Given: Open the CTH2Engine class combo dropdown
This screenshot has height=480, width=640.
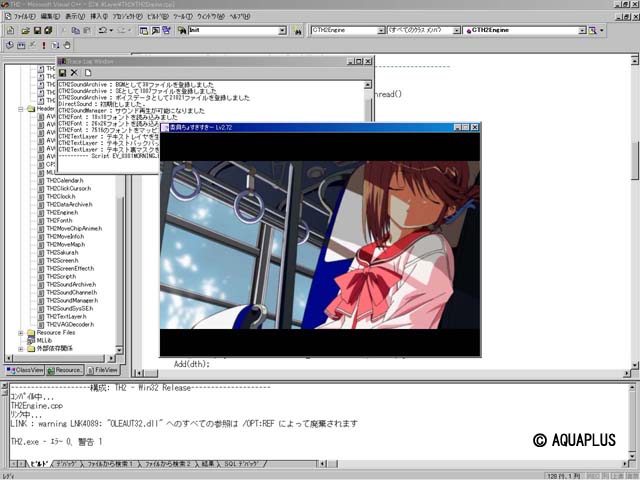Looking at the screenshot, I should point(381,31).
